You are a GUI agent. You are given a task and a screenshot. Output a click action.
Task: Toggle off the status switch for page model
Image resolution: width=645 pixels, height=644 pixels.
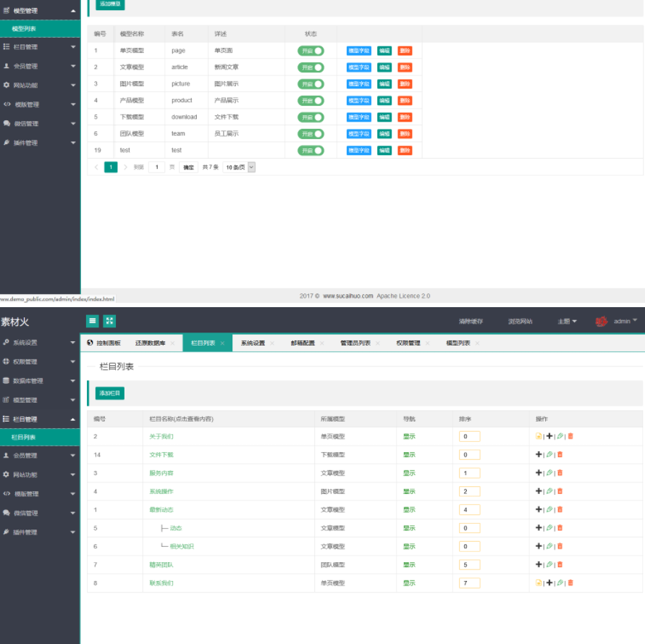pyautogui.click(x=311, y=51)
